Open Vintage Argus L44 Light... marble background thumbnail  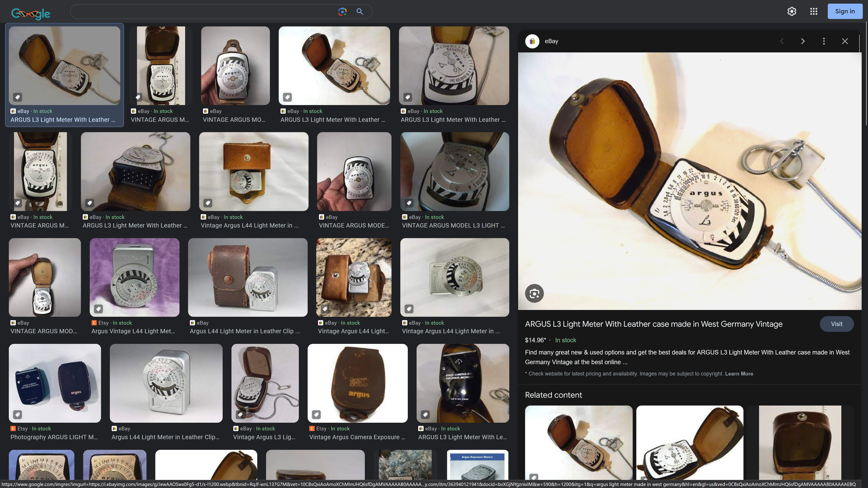coord(354,277)
